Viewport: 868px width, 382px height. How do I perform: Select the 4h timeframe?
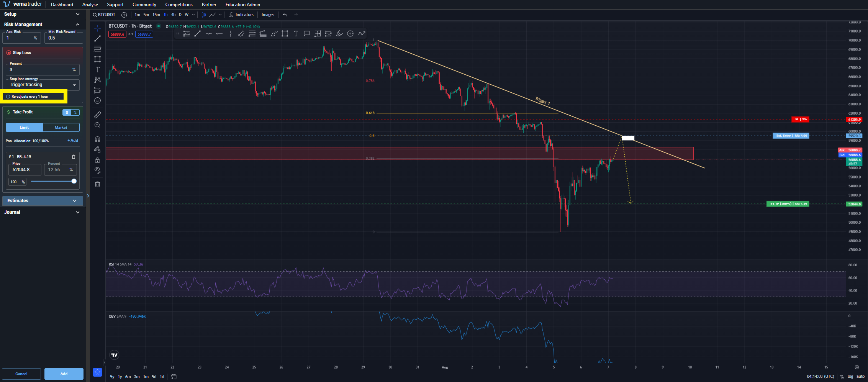click(x=173, y=15)
